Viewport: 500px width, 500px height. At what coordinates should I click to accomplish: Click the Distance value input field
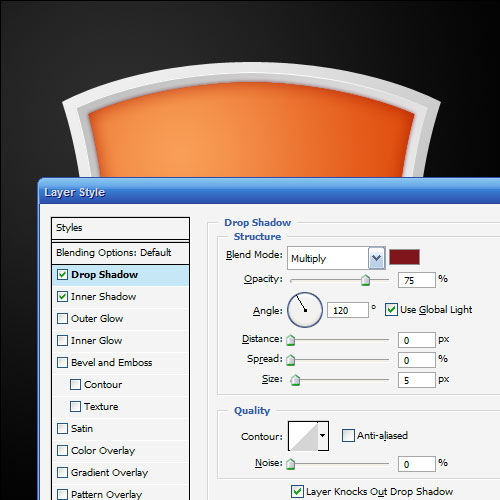pos(417,340)
